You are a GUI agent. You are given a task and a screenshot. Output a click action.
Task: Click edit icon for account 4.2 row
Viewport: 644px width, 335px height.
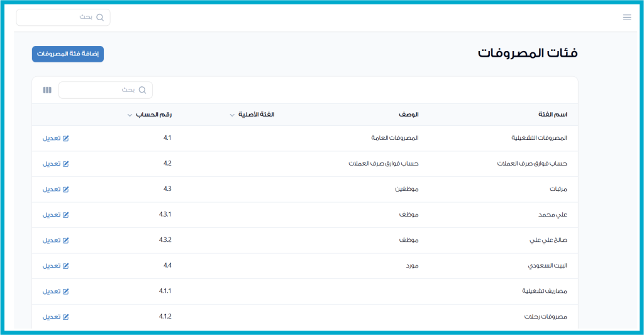click(x=65, y=164)
